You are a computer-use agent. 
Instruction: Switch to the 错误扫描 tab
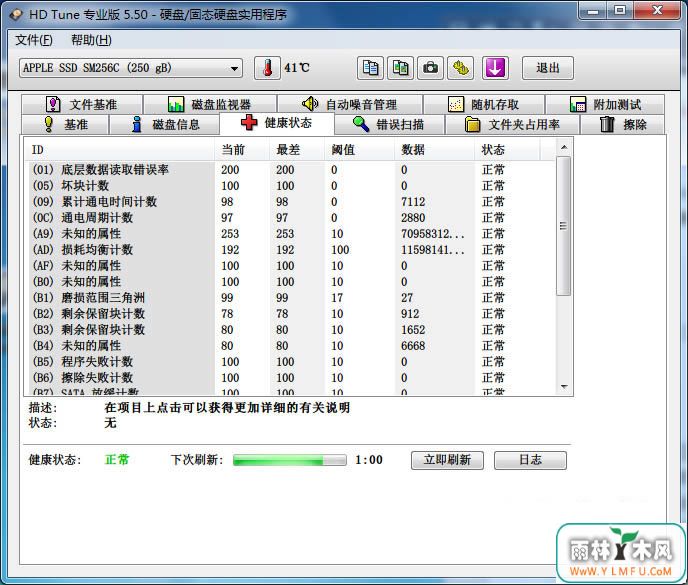pyautogui.click(x=390, y=125)
